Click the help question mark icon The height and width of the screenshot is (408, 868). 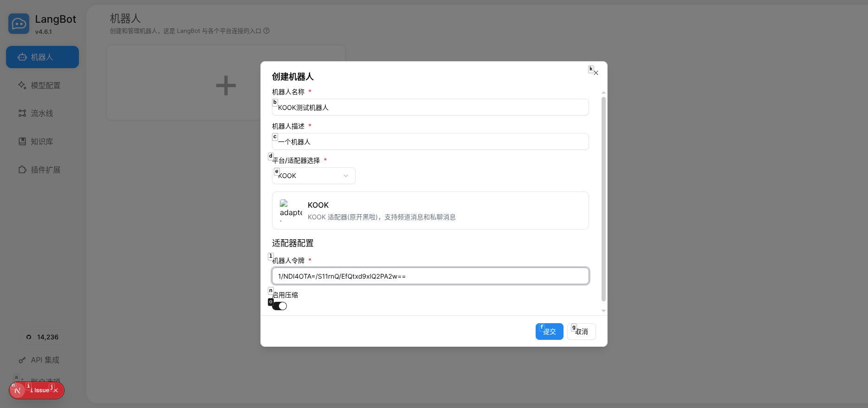point(266,31)
